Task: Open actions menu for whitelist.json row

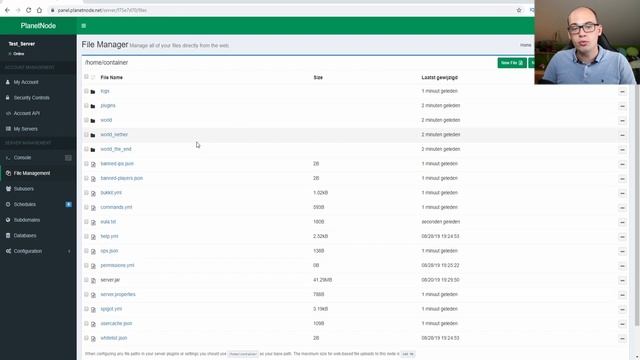Action: (x=622, y=338)
